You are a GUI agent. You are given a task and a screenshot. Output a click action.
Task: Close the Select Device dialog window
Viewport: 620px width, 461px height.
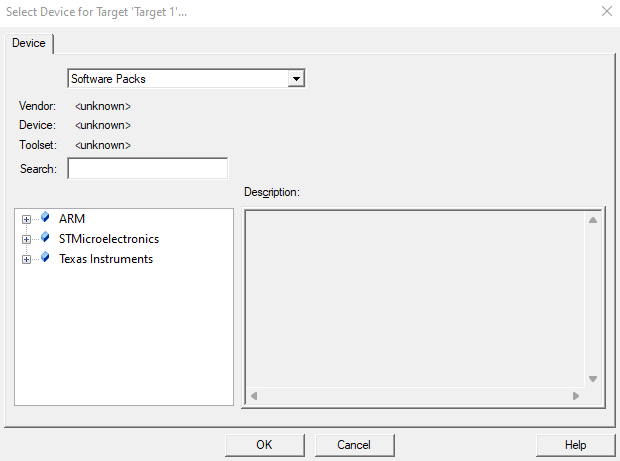[x=606, y=11]
